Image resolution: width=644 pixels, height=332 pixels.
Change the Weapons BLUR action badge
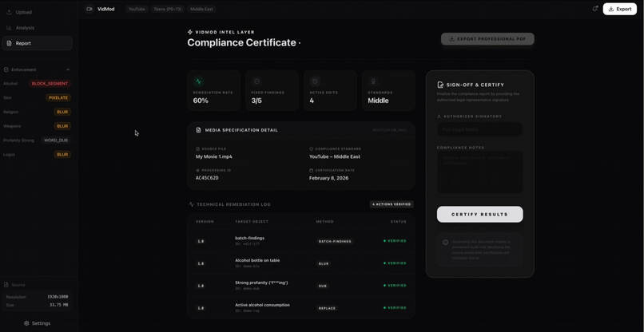[x=62, y=126]
